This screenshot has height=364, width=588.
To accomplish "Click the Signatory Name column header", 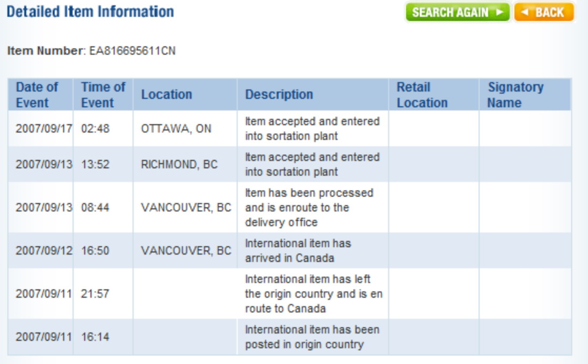I will tap(515, 95).
